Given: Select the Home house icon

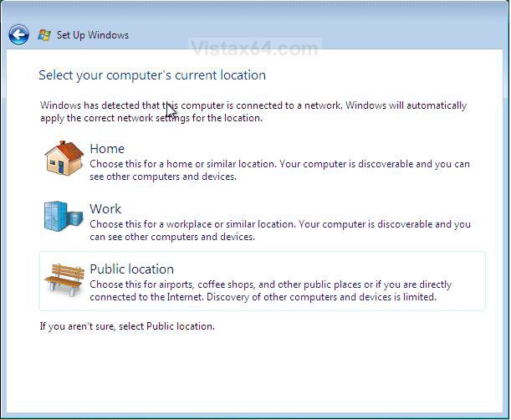Looking at the screenshot, I should (x=64, y=158).
